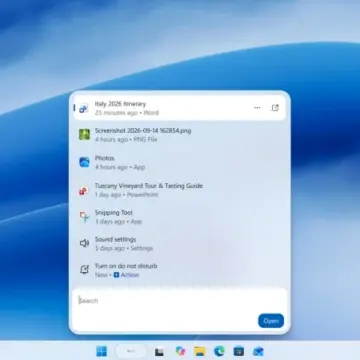Click the '25 minutes ago • Word' subtitle
360x360 pixels.
click(x=127, y=113)
